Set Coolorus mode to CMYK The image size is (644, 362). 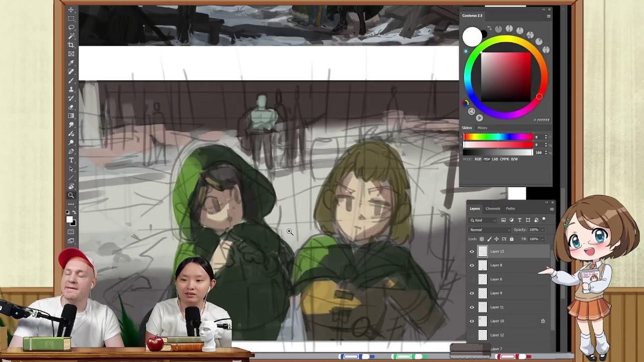[x=504, y=159]
